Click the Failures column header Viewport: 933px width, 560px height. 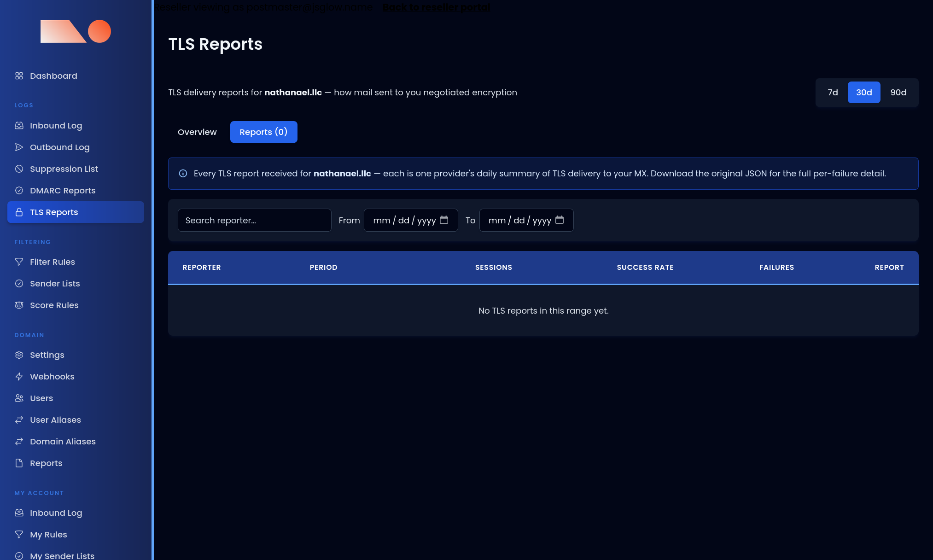coord(776,267)
